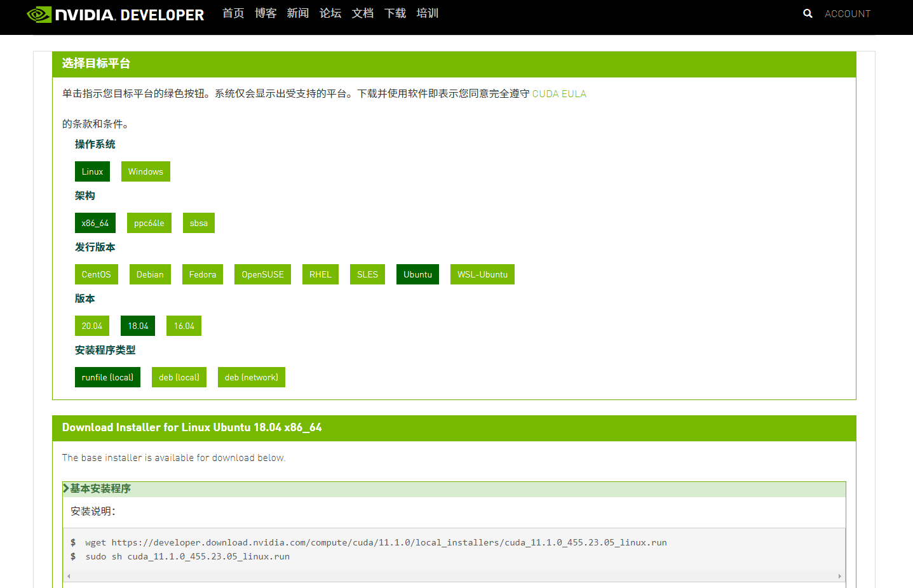Open the 博客 menu item
This screenshot has width=913, height=588.
266,13
